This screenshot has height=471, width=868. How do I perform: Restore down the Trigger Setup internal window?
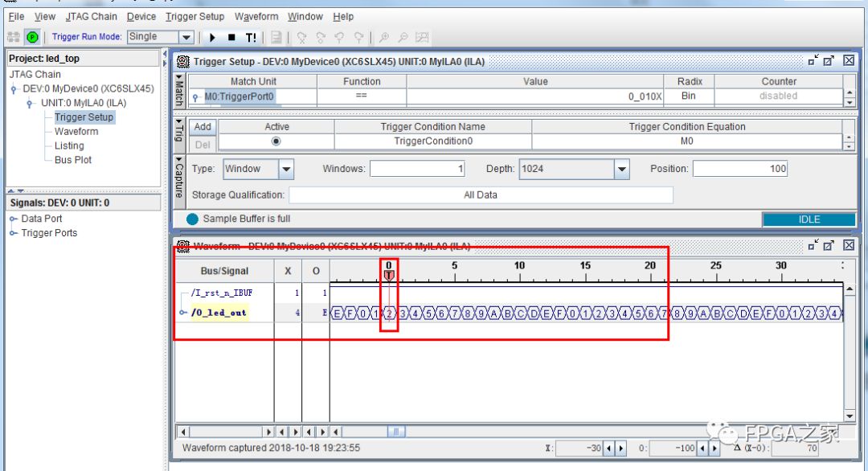point(813,61)
